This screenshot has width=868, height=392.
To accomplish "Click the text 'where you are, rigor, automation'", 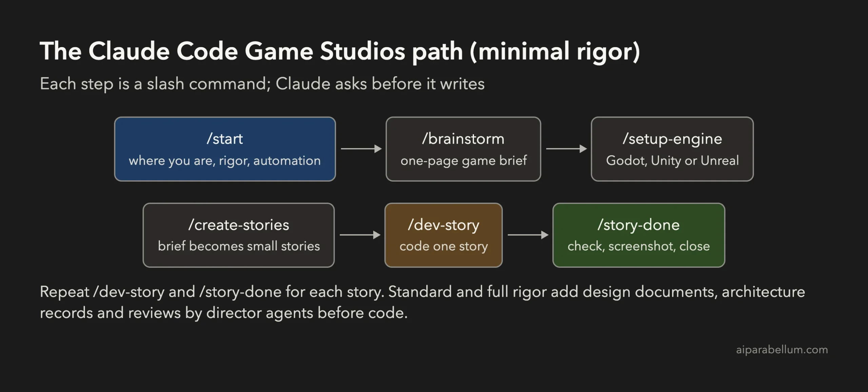I will click(x=225, y=161).
